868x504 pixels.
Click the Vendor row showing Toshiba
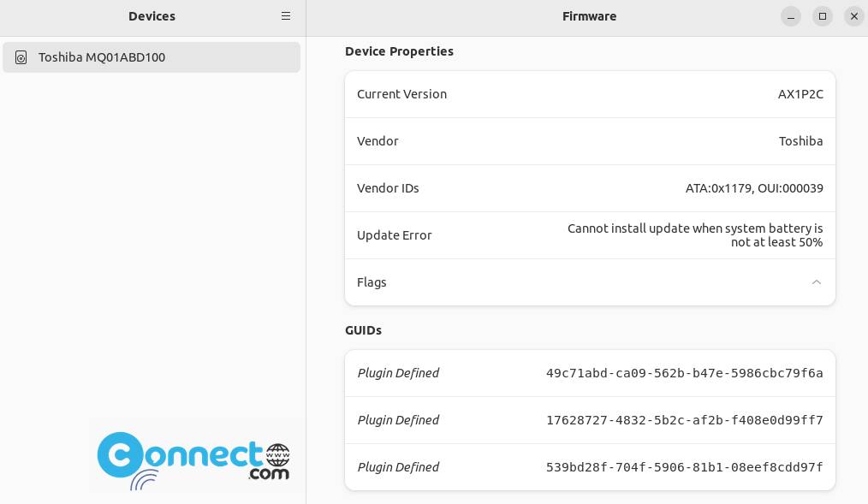[590, 141]
